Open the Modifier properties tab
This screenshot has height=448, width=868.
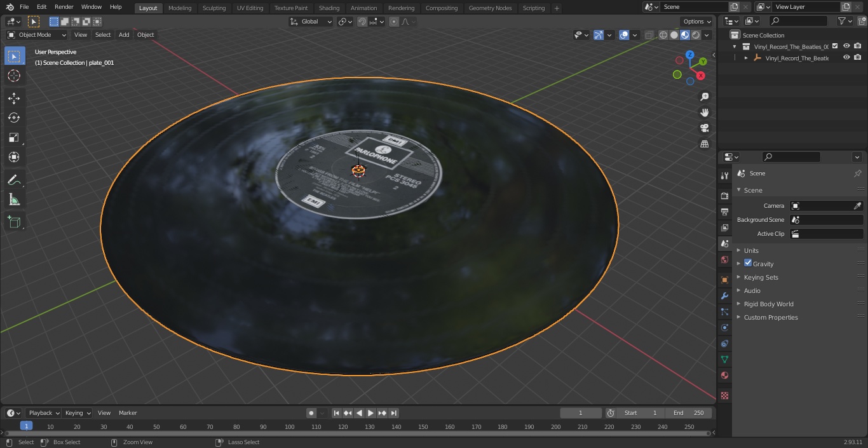coord(724,296)
